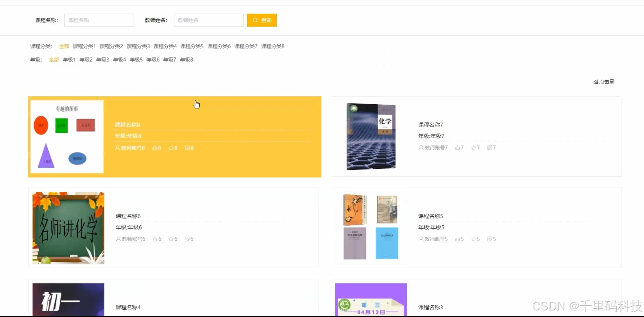Viewport: 644px width, 317px height.
Task: Click the thumbs-up icon on 课程名称7
Action: point(457,148)
